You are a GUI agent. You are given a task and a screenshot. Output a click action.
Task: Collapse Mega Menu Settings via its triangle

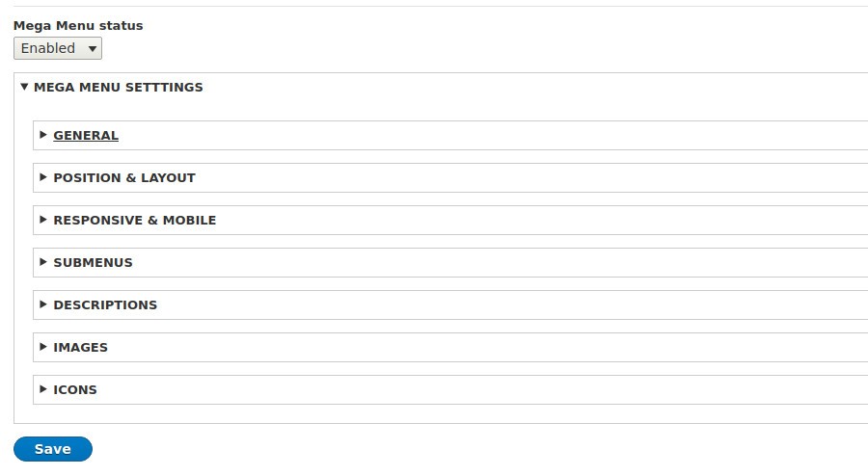[x=24, y=87]
